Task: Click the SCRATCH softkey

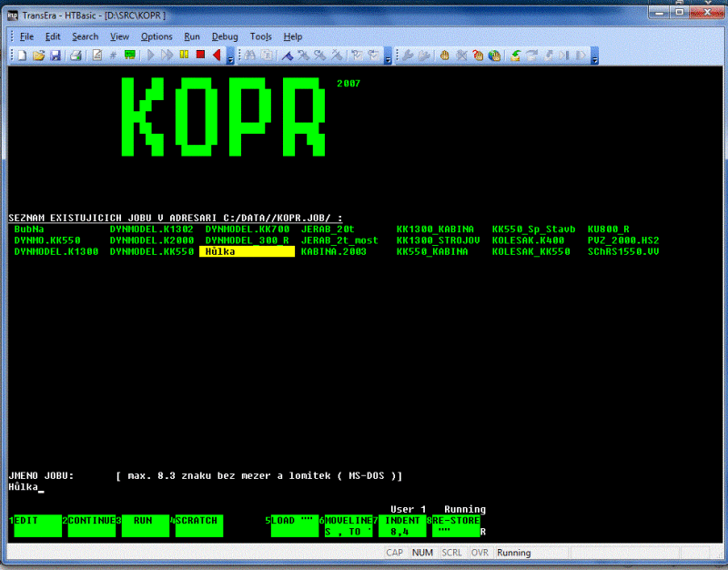Action: point(199,526)
